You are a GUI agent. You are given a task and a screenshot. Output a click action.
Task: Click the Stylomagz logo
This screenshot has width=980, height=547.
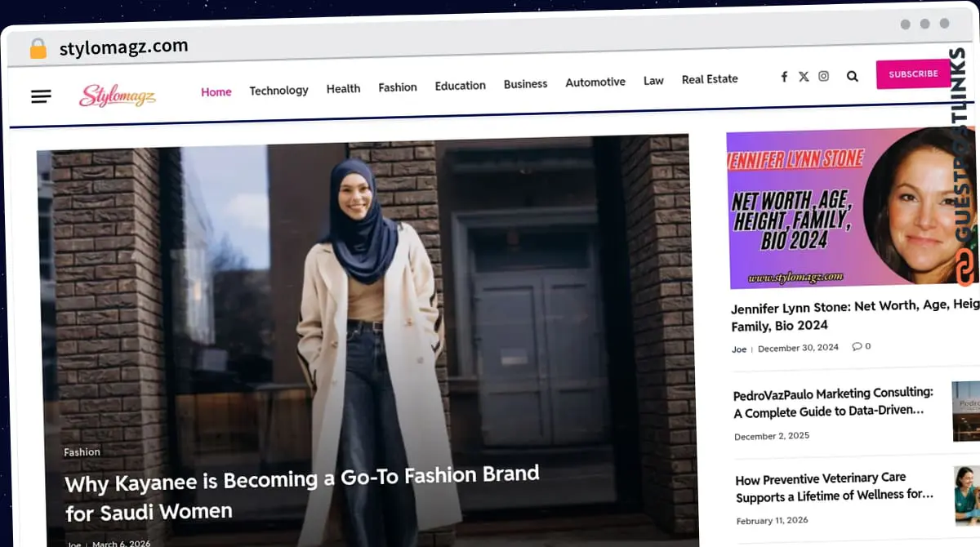[x=117, y=96]
